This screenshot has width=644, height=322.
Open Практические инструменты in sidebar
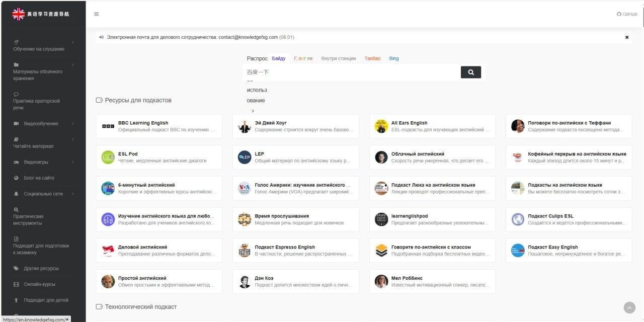click(x=28, y=219)
